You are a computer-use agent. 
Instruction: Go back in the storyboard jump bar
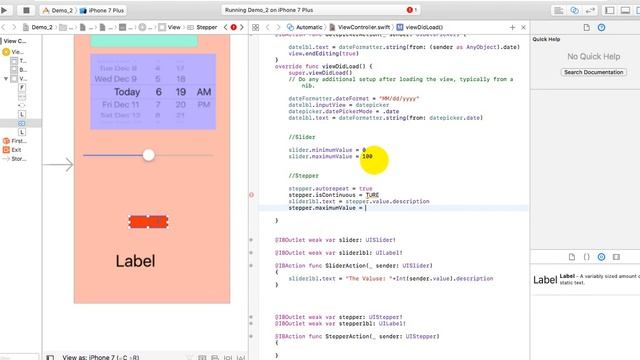coord(4,27)
